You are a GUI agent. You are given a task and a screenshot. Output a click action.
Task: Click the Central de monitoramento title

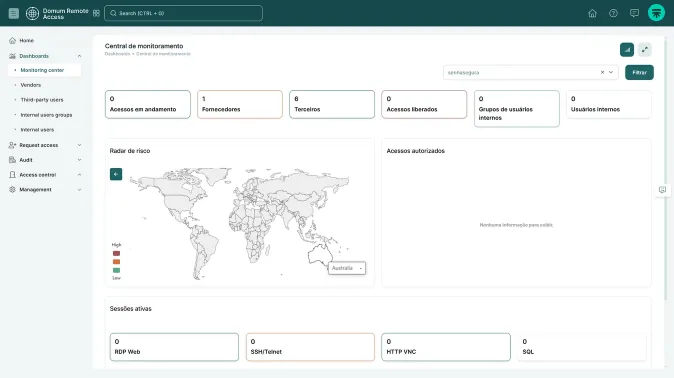click(x=144, y=46)
